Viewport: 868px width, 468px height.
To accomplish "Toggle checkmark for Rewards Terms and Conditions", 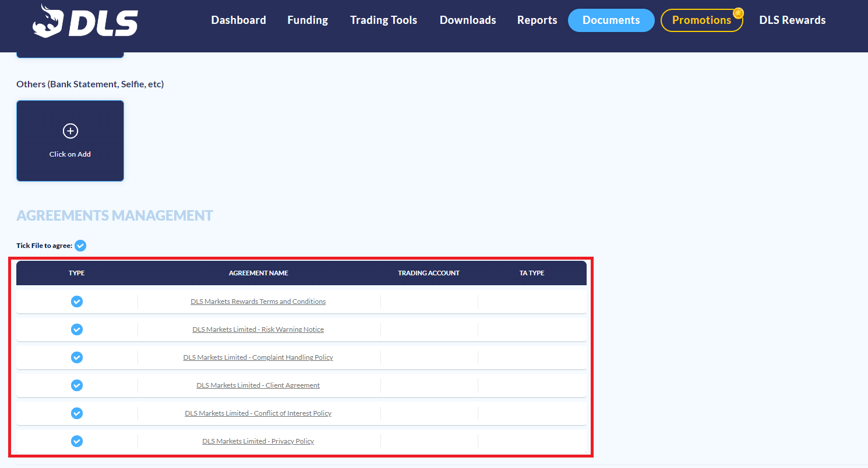I will click(77, 302).
